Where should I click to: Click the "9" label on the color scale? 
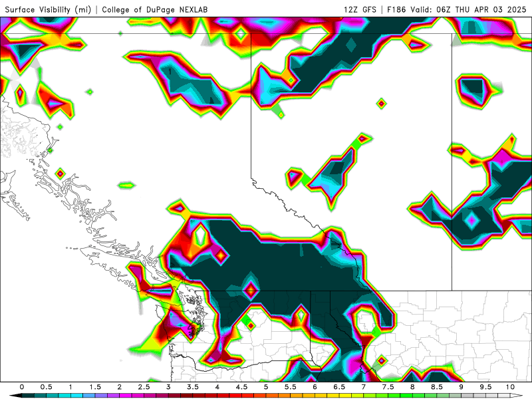click(x=462, y=387)
